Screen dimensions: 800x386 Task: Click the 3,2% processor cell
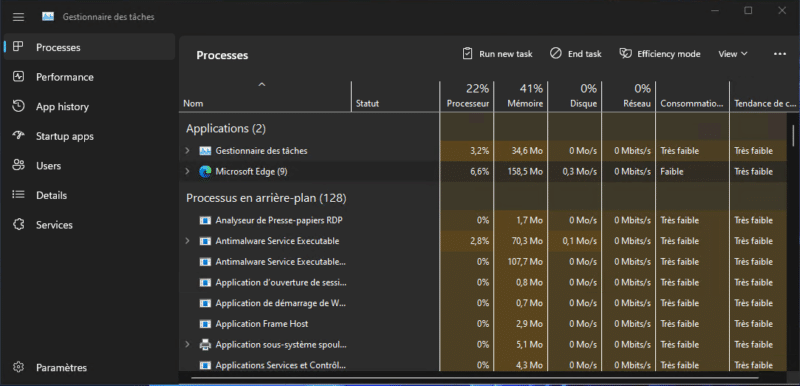point(467,151)
